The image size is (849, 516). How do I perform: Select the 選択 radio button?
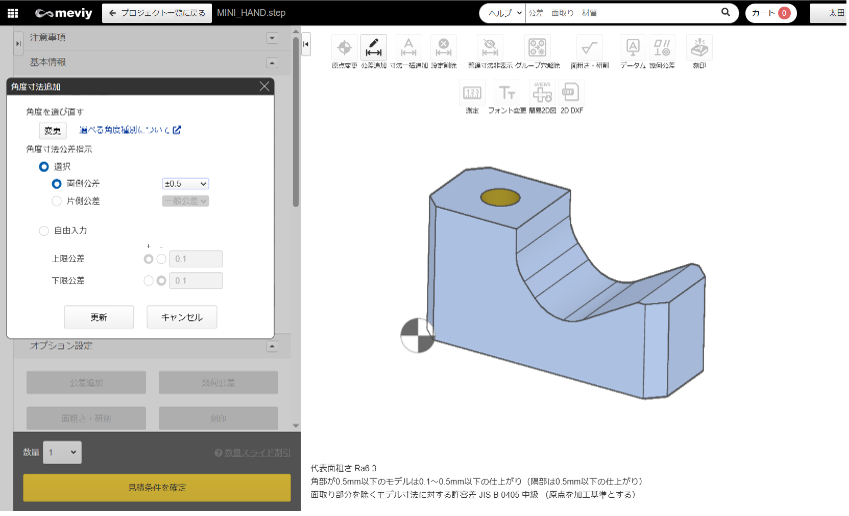44,167
